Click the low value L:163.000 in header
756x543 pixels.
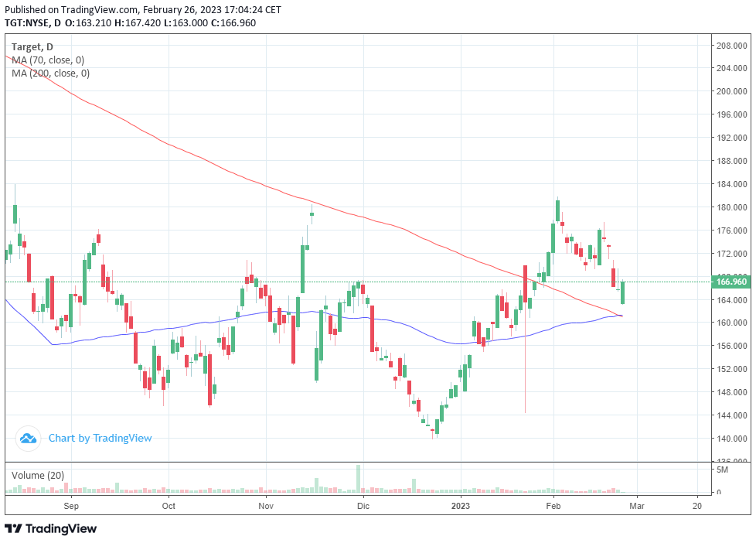[x=186, y=22]
